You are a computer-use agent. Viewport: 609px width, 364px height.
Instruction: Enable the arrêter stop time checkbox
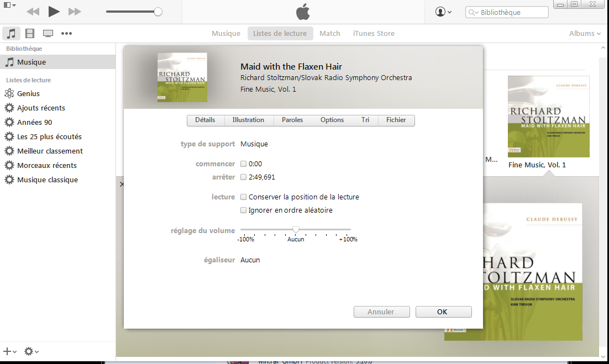click(x=244, y=177)
